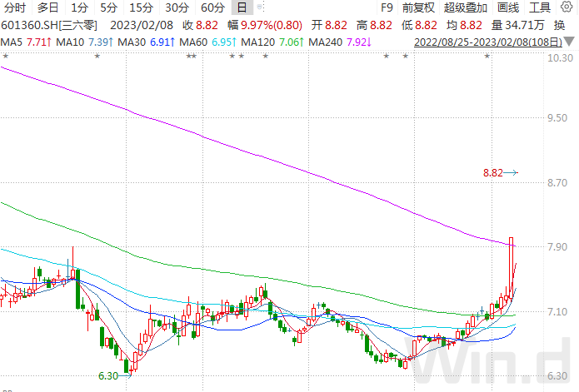
Task: Click the date 2023/02/08 in header
Action: pyautogui.click(x=142, y=25)
